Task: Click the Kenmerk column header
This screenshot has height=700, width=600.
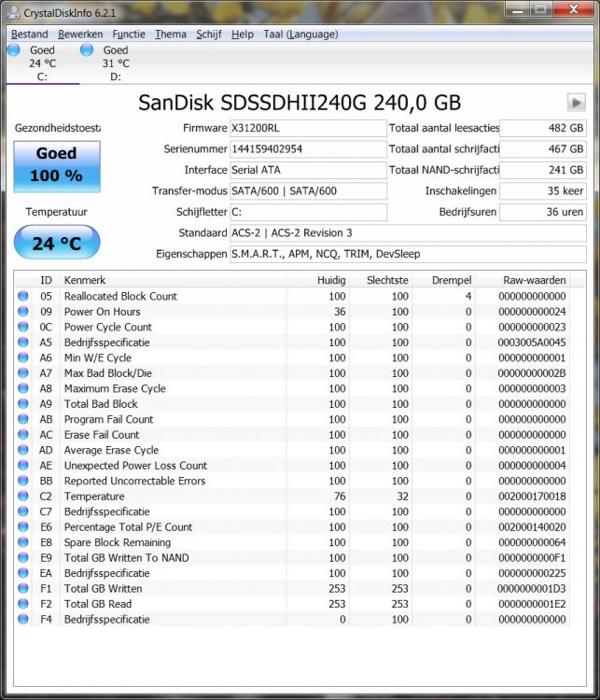Action: click(173, 280)
